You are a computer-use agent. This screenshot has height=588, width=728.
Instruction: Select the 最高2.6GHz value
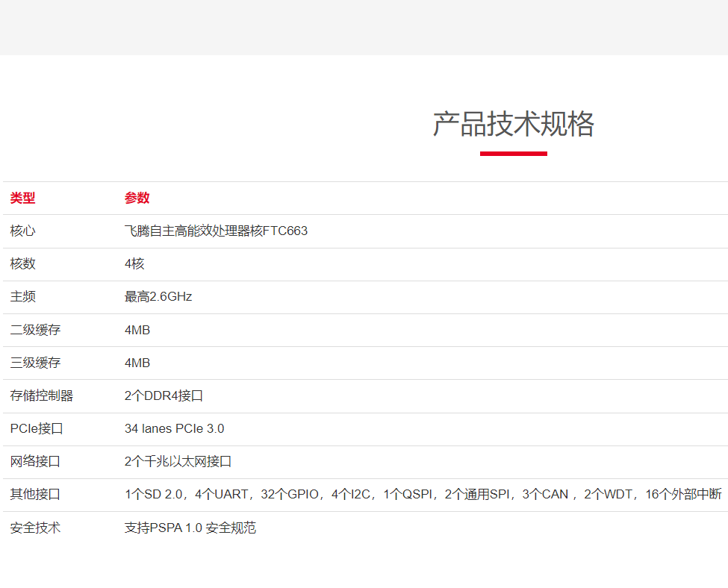click(x=158, y=296)
